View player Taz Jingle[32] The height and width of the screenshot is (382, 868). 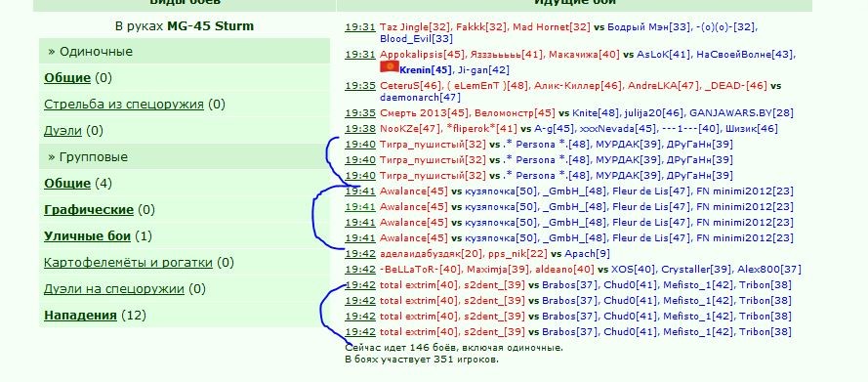[x=416, y=27]
